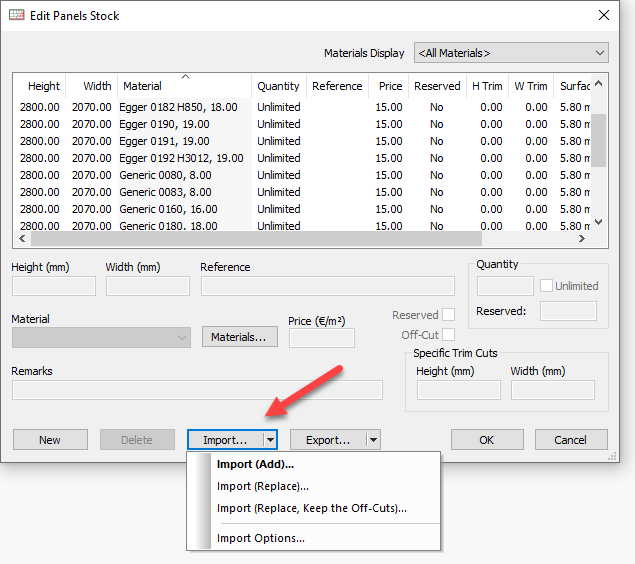Focus the Reference input field

(328, 286)
